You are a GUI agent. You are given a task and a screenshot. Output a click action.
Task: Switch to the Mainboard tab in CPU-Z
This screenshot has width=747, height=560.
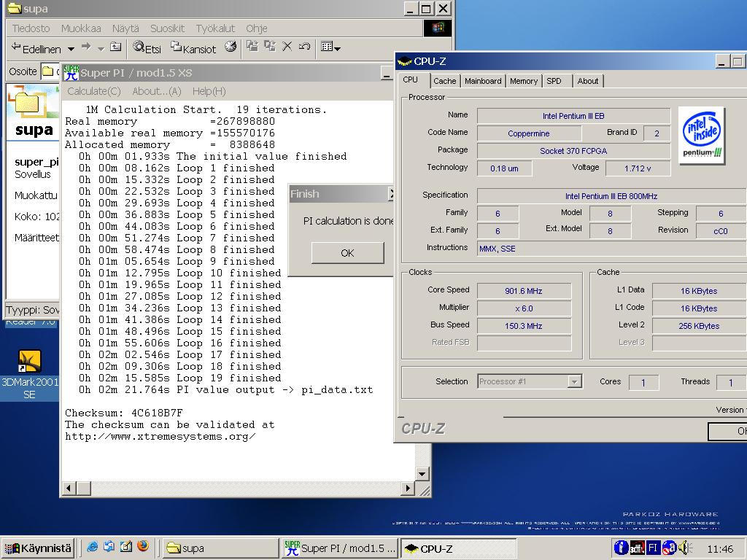[483, 81]
